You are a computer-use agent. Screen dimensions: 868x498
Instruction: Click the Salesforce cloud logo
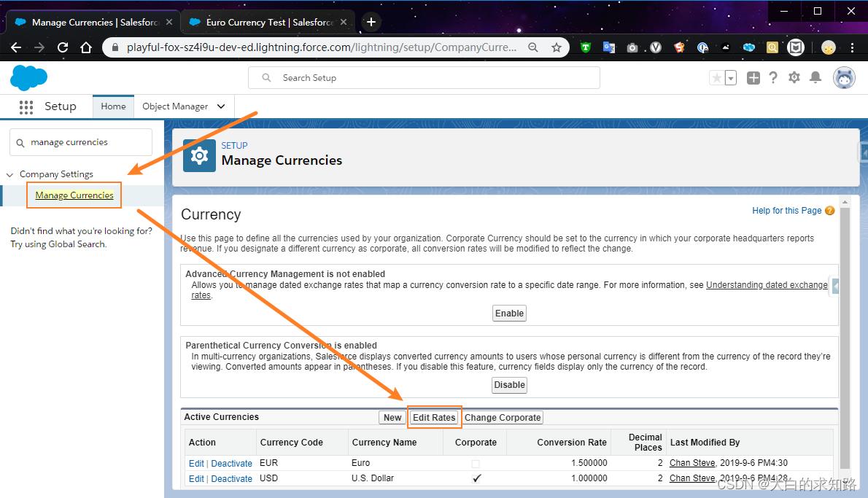pyautogui.click(x=28, y=78)
